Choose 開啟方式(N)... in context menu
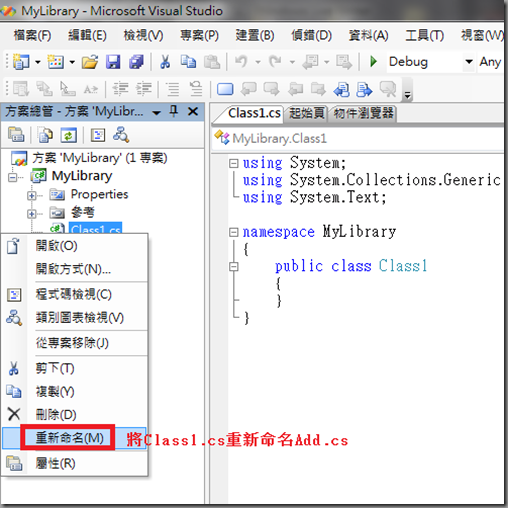 (74, 268)
